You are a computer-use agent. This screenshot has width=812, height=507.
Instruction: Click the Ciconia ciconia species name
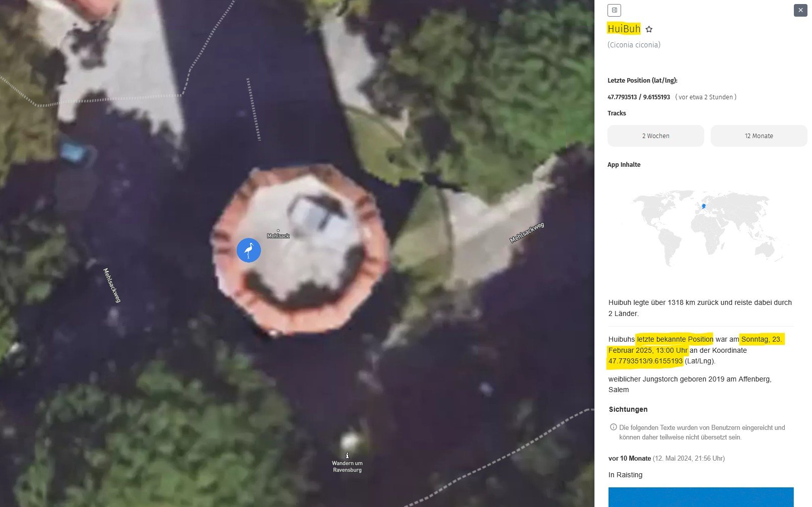[x=634, y=45]
